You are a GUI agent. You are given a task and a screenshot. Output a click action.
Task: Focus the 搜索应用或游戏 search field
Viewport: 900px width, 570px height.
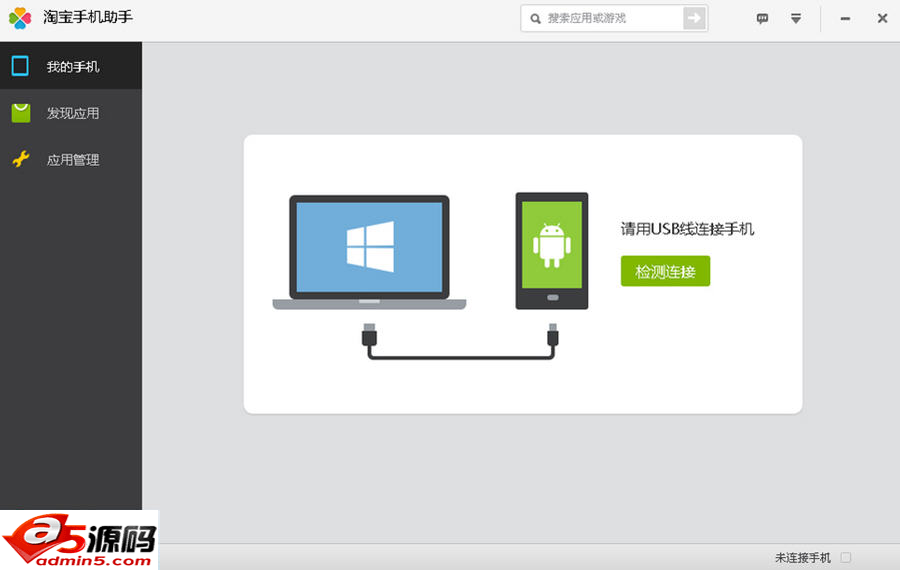(x=613, y=18)
